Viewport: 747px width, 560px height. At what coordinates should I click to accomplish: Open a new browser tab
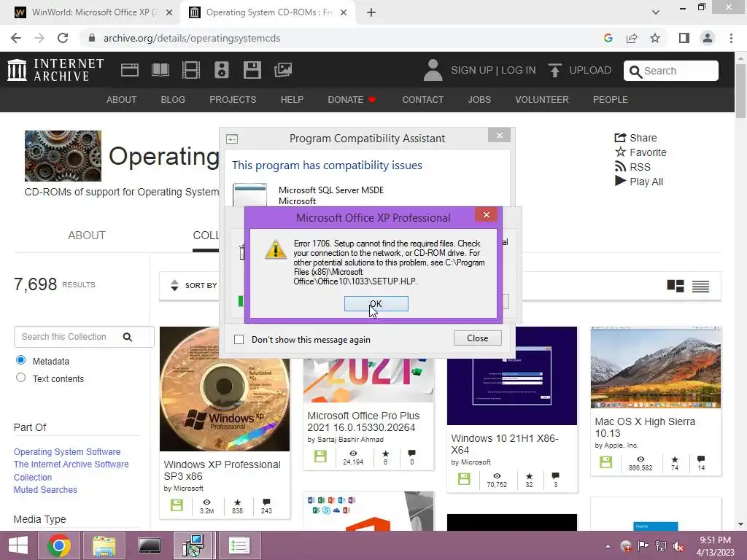pos(371,12)
